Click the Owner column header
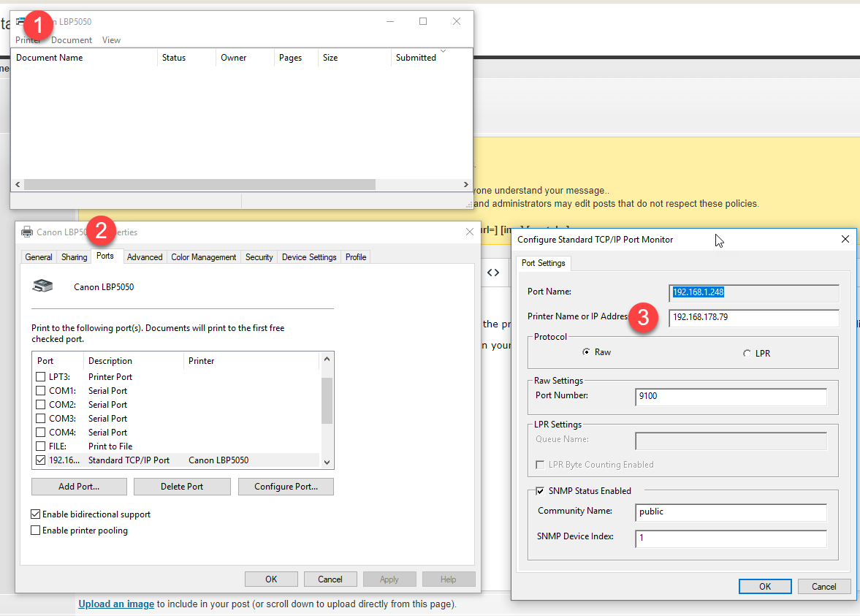Image resolution: width=860 pixels, height=616 pixels. (x=246, y=58)
